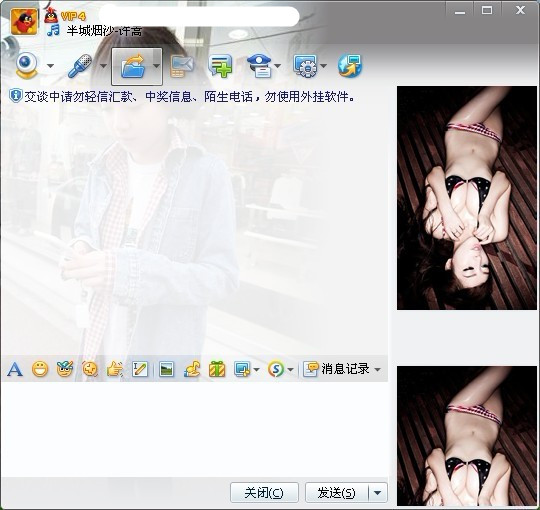Click the chat history display area
Image resolution: width=540 pixels, height=510 pixels.
(x=194, y=229)
